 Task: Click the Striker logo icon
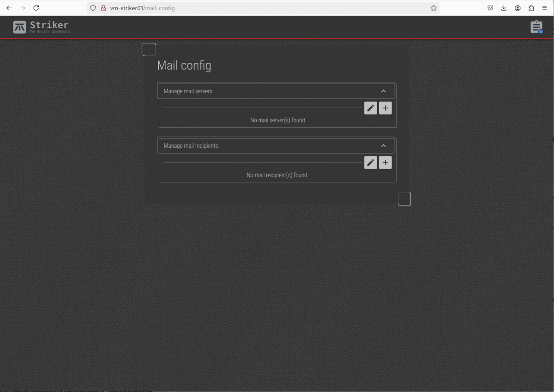click(19, 27)
